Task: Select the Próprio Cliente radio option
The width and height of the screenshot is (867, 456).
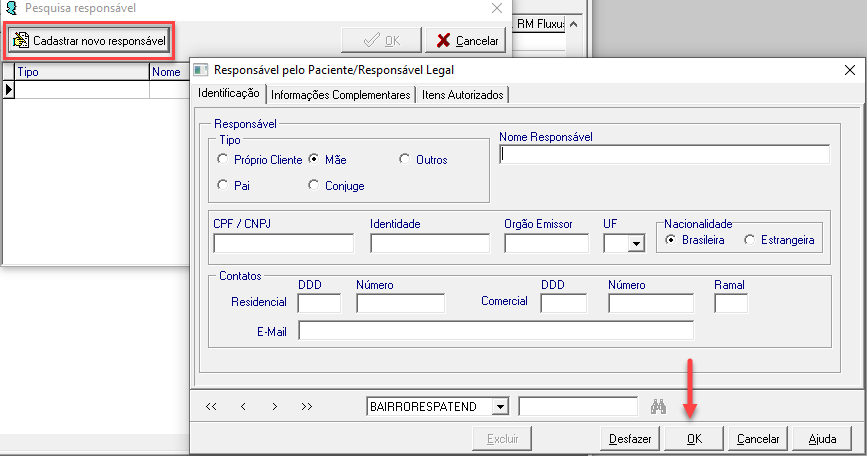Action: point(222,159)
